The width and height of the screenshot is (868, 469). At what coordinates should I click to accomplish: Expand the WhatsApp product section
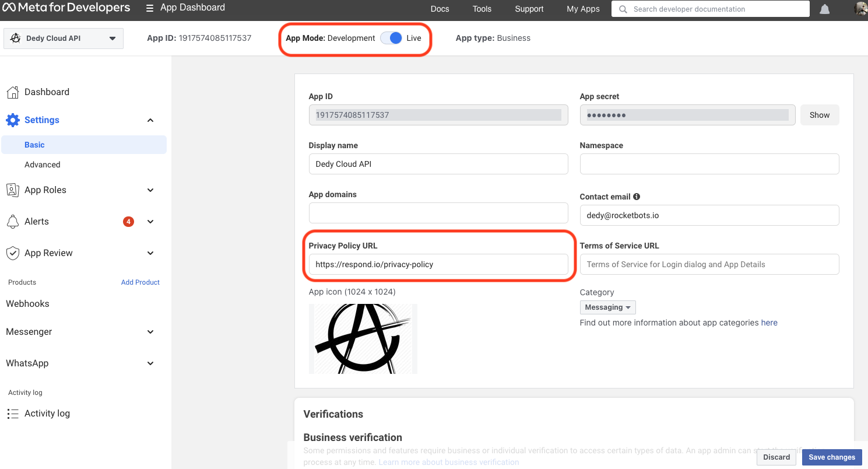click(x=150, y=363)
